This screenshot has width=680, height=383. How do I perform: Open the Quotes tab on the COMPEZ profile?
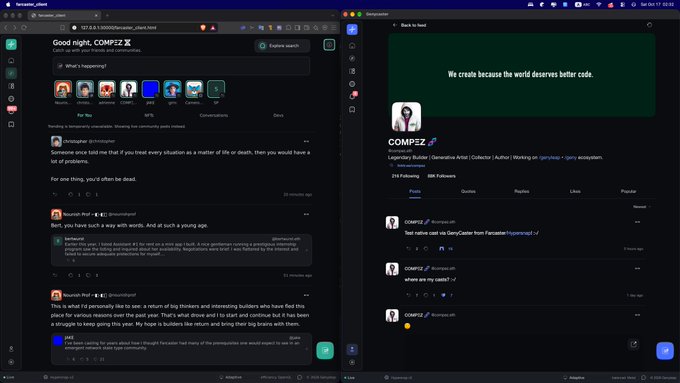pyautogui.click(x=468, y=191)
